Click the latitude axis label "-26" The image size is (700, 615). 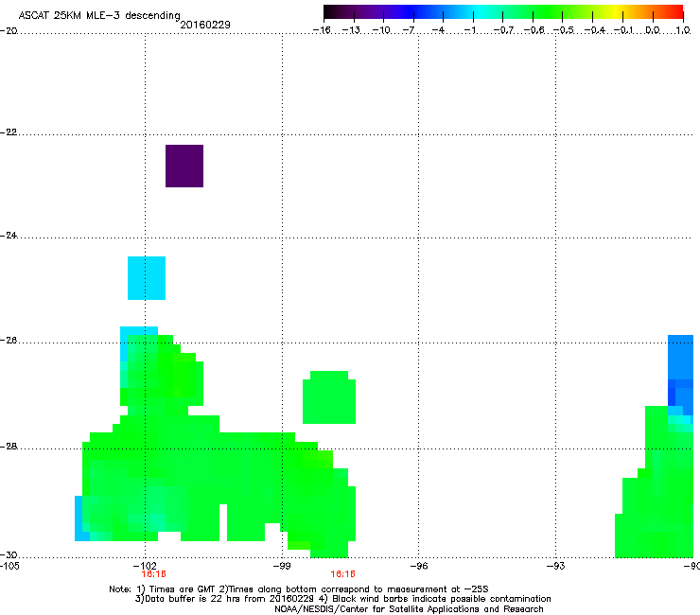[9, 341]
